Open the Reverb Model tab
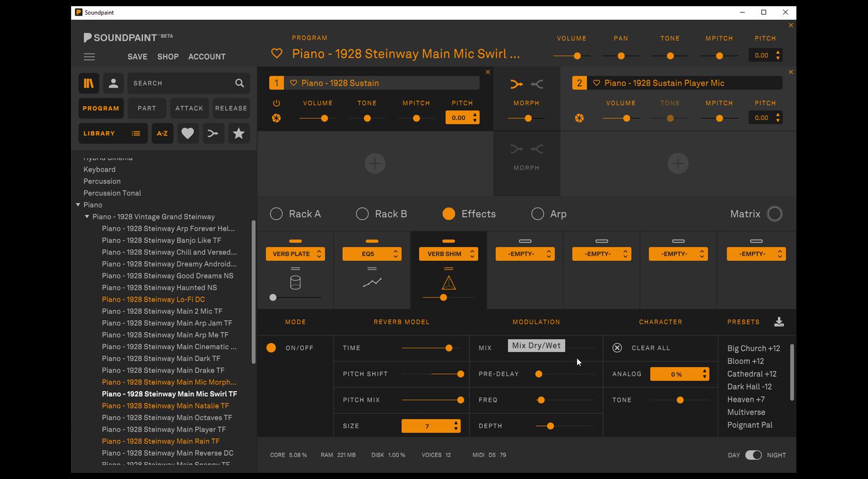The image size is (868, 479). pyautogui.click(x=401, y=322)
